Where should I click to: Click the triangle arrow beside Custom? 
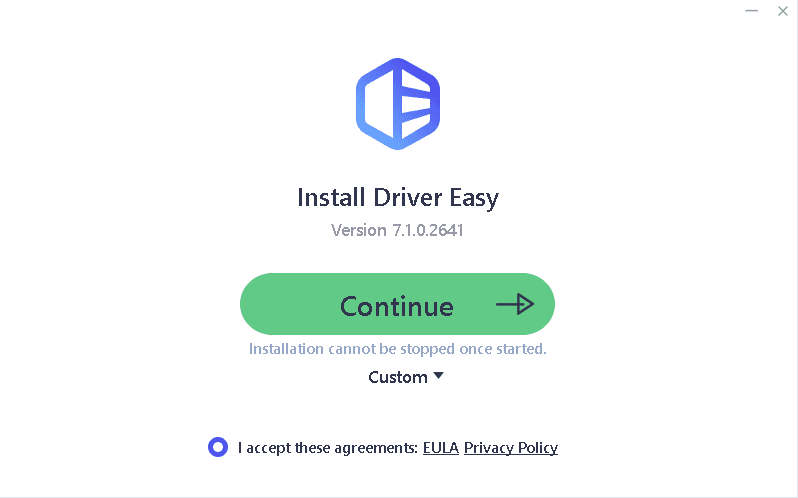tap(437, 377)
